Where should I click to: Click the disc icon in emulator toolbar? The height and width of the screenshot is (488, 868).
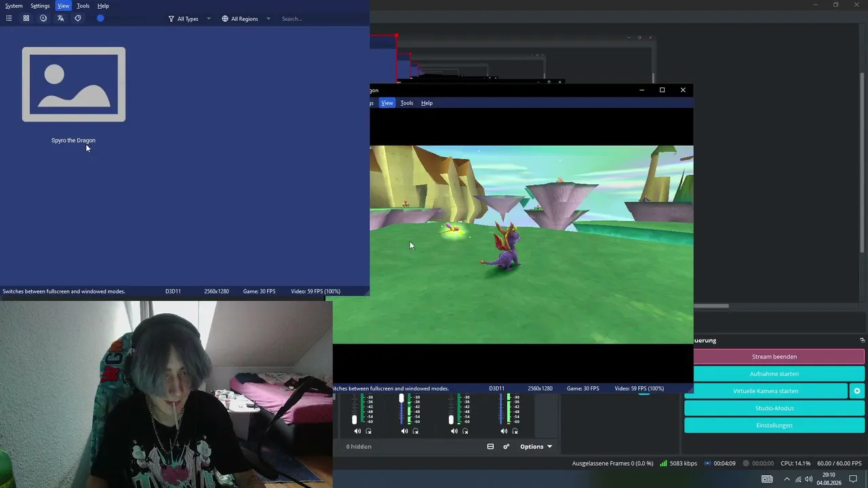coord(43,18)
